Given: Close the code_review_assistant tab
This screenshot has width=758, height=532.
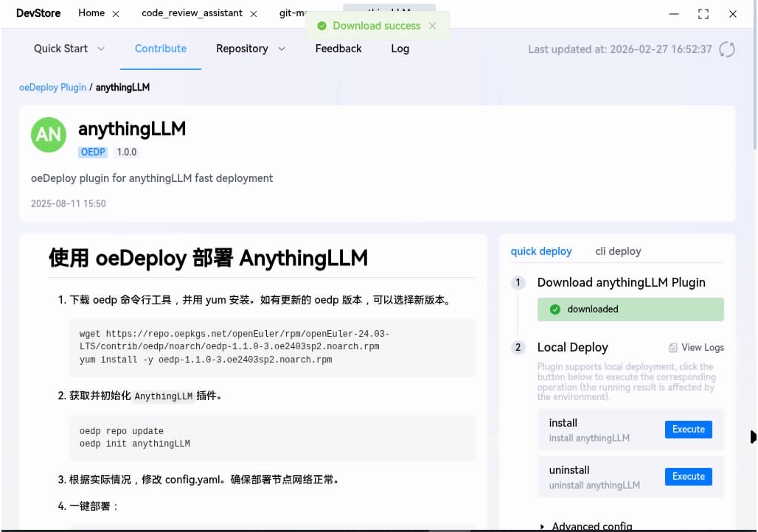Looking at the screenshot, I should [254, 14].
